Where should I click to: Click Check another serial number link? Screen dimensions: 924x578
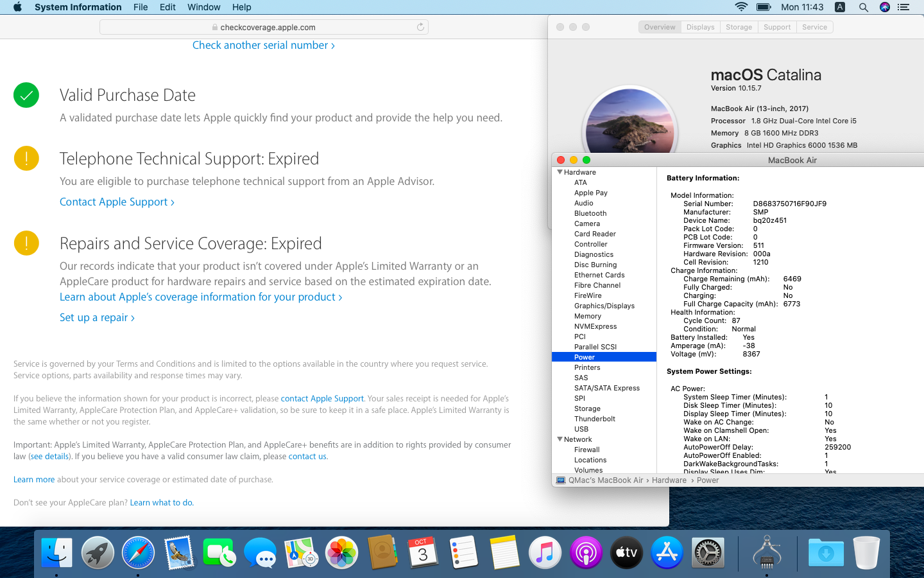click(263, 45)
